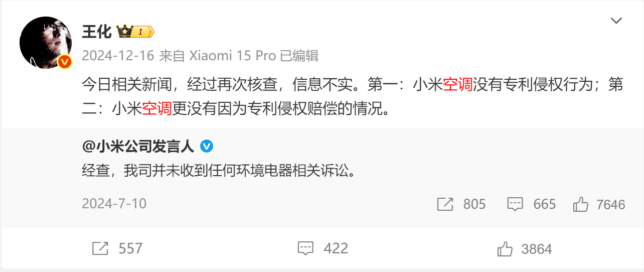644x272 pixels.
Task: Repost this post using the 557 icon
Action: [100, 248]
